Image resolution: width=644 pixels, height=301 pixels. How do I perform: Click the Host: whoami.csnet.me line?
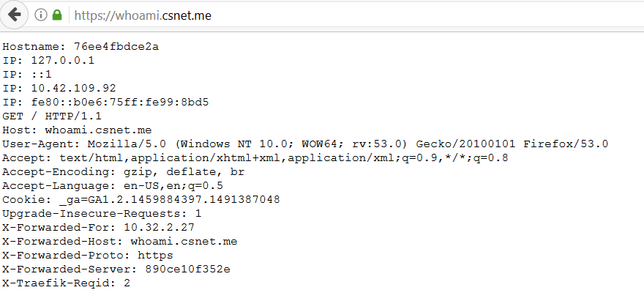[x=77, y=130]
